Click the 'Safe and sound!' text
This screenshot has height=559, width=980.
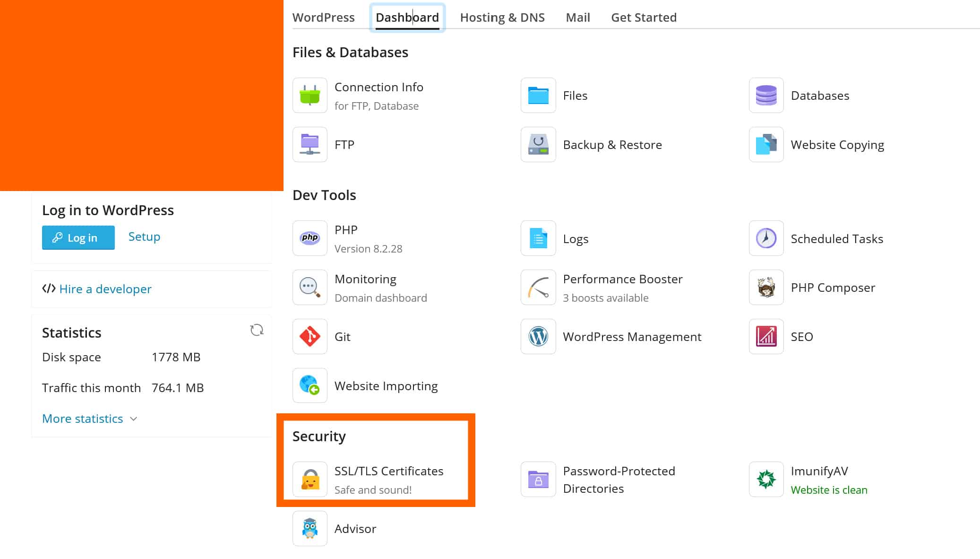(x=373, y=490)
